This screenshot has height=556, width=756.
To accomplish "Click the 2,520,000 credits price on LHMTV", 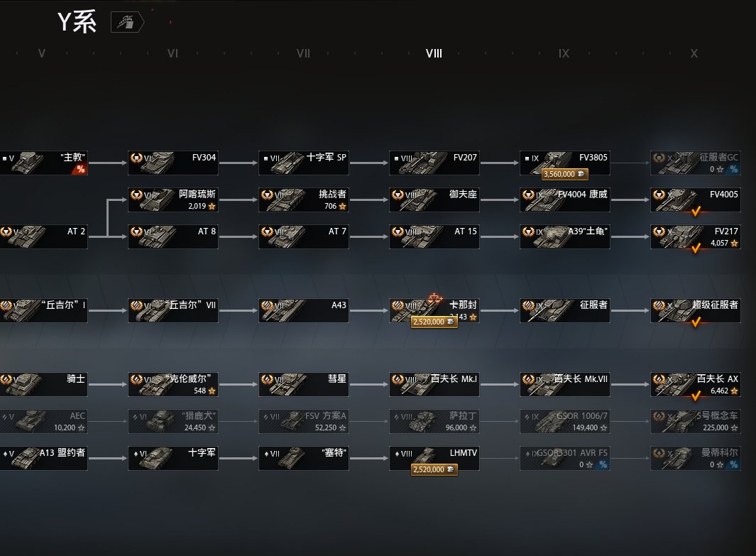I will (434, 469).
